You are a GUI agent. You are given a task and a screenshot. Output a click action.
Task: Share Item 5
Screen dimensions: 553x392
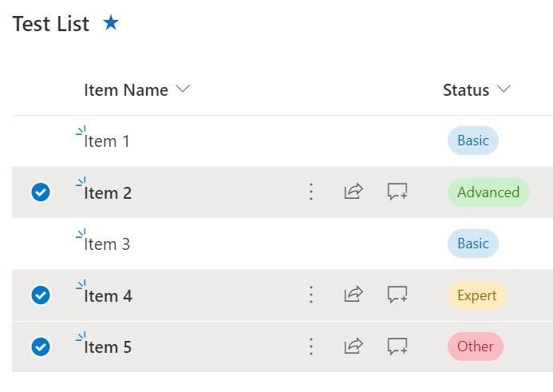(x=354, y=346)
